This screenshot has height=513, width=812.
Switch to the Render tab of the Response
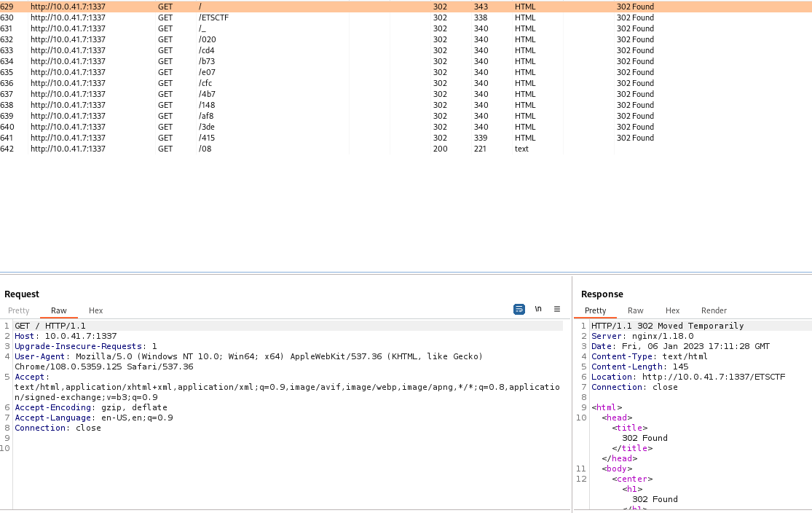point(714,310)
